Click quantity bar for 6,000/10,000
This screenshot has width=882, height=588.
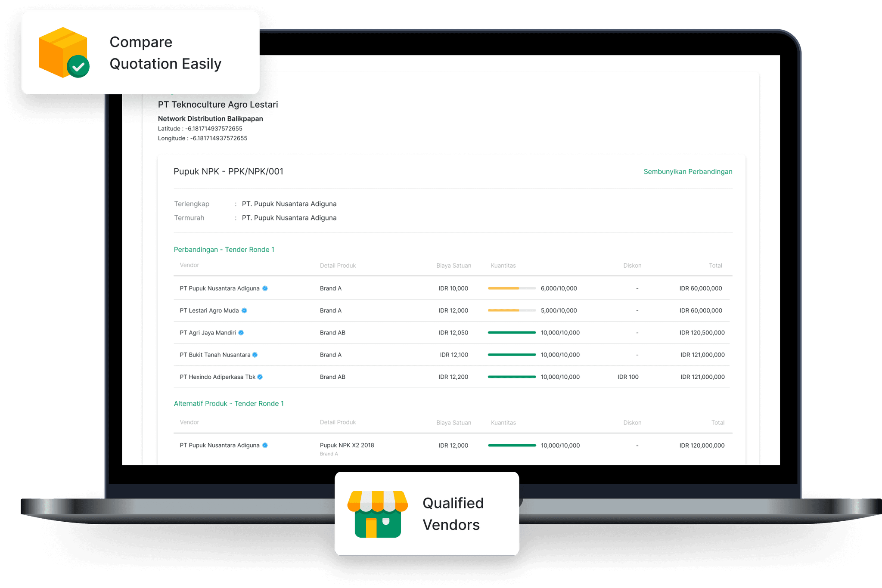tap(512, 288)
